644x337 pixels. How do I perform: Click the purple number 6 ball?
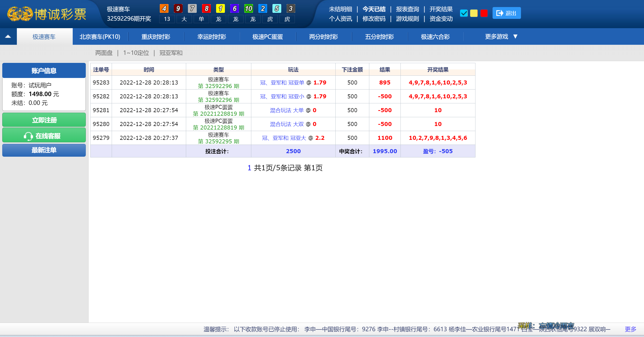(x=234, y=9)
